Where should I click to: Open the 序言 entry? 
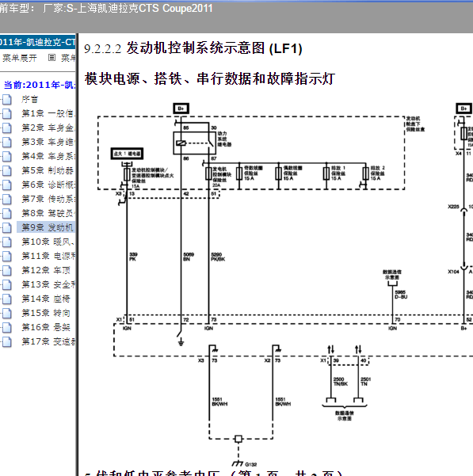click(x=30, y=99)
